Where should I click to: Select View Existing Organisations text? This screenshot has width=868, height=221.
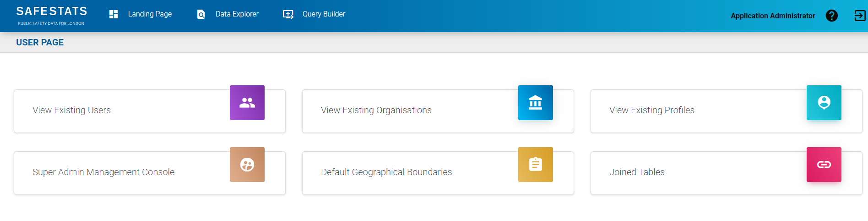click(376, 110)
